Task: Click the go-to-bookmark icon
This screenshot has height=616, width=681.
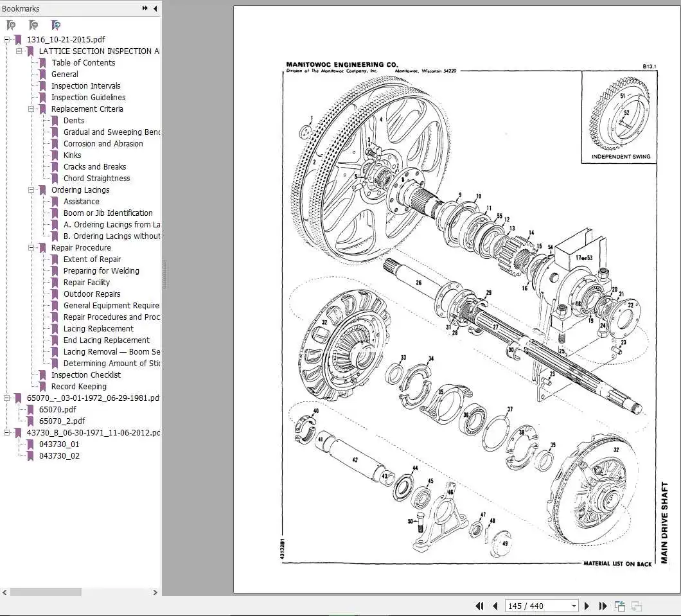Action: click(56, 24)
